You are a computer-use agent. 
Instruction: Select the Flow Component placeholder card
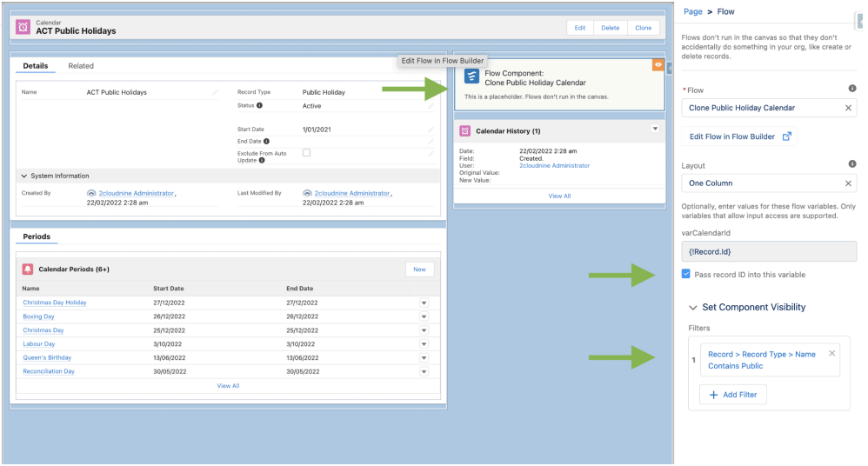tap(559, 84)
